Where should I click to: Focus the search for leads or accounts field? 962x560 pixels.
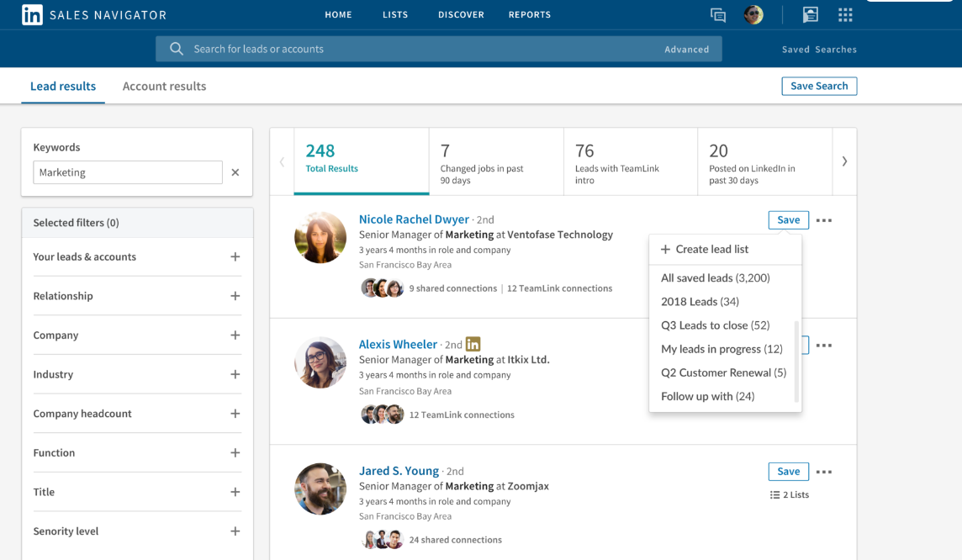click(x=439, y=49)
